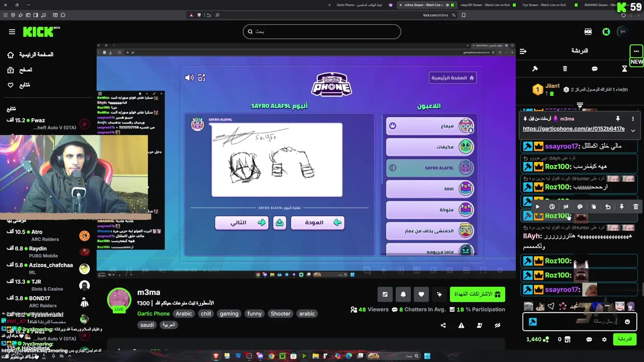Click the search field at top
Screen dimensions: 644x362
click(322, 32)
